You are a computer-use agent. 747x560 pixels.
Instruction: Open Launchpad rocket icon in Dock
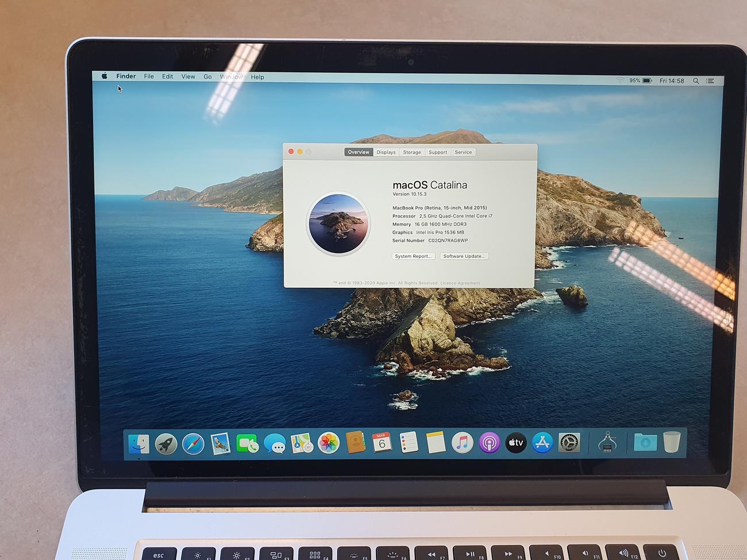tap(166, 444)
